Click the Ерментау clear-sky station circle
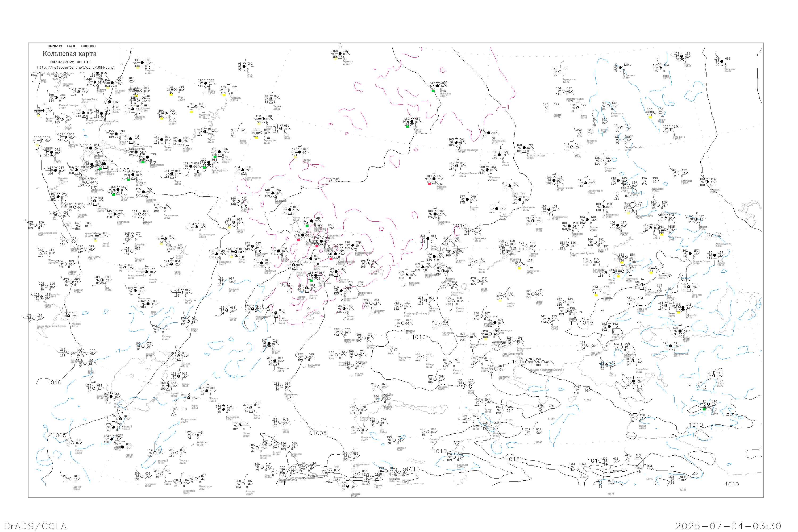 (x=371, y=303)
